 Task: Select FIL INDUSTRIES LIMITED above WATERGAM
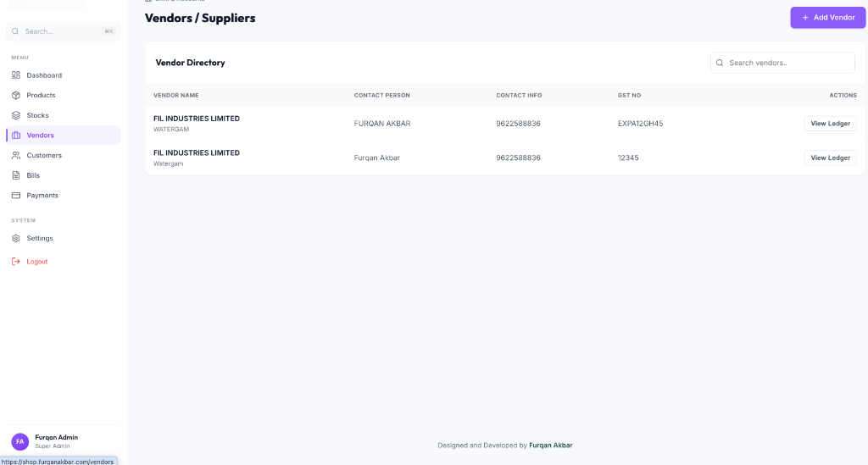point(197,119)
